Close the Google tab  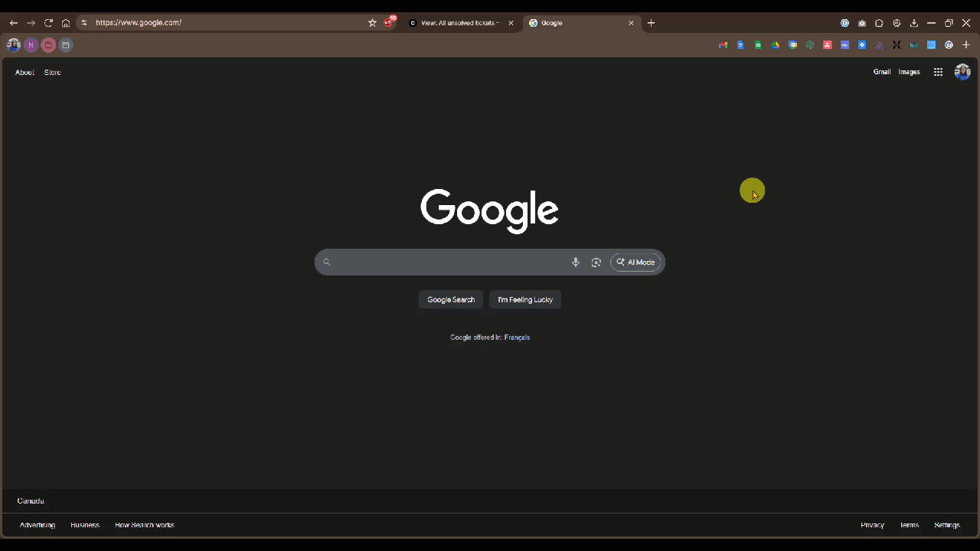point(631,23)
